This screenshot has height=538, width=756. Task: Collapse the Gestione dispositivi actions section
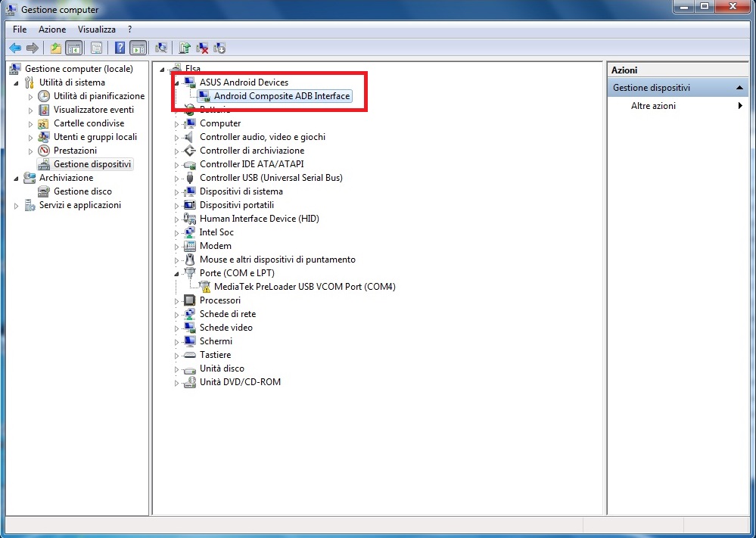point(739,89)
